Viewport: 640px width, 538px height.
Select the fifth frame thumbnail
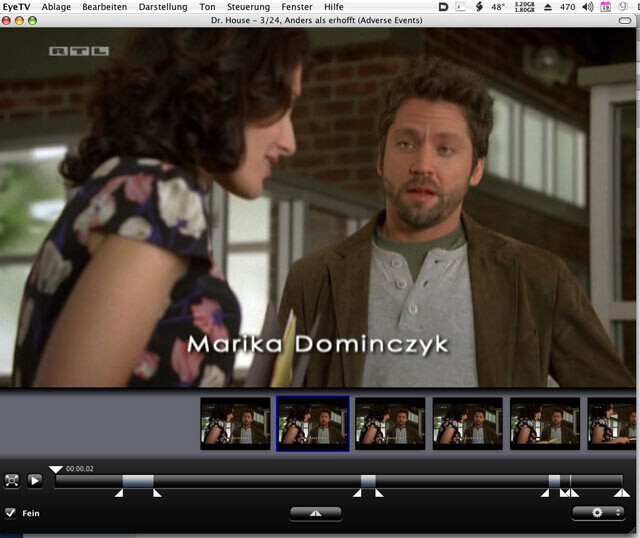click(545, 424)
